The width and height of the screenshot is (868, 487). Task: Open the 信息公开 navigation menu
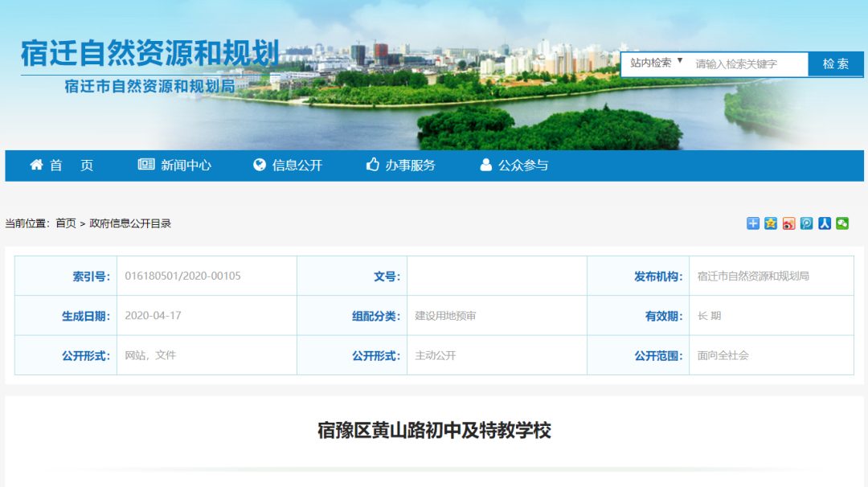tap(287, 165)
